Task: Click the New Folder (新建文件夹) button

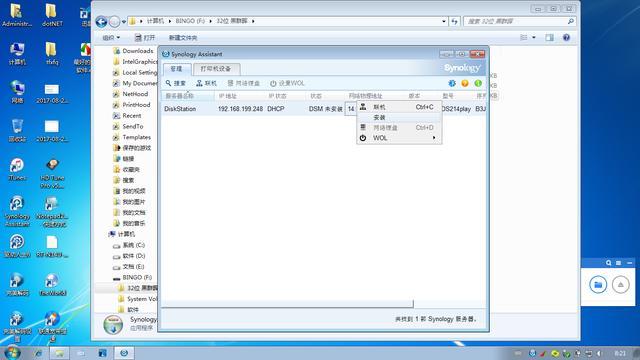Action: tap(183, 38)
